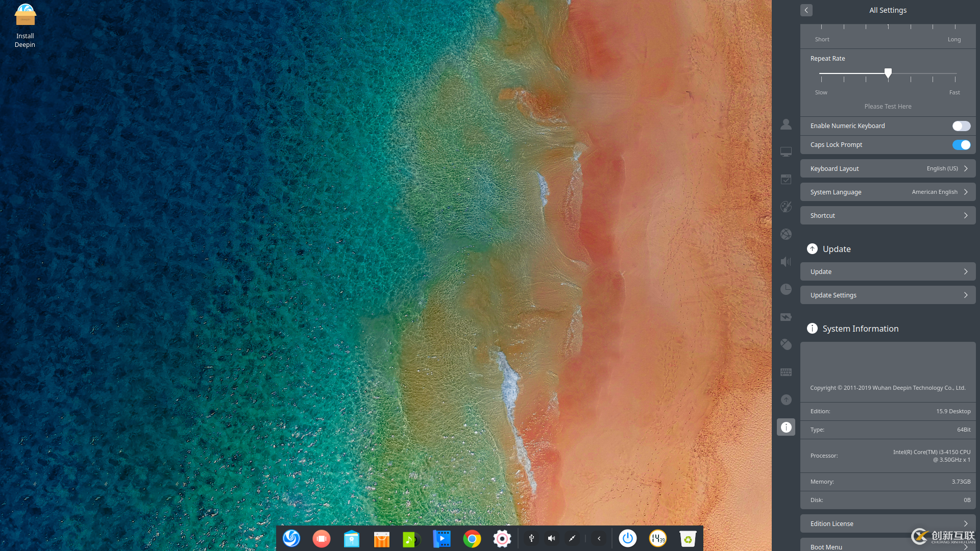Open the Deepin app store icon

(381, 538)
